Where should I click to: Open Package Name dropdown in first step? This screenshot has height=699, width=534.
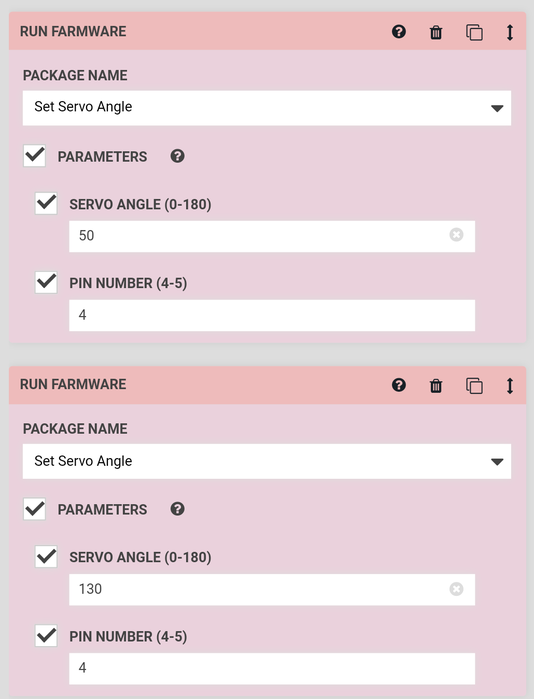(267, 108)
